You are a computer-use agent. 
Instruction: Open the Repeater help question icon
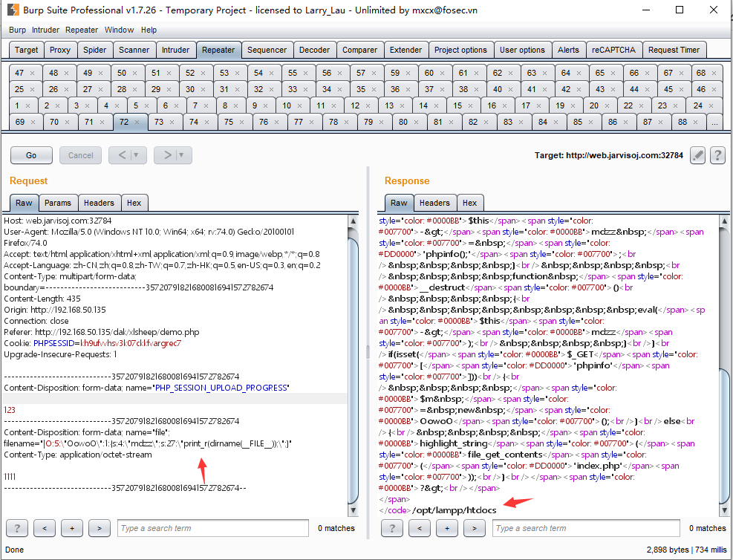tap(717, 155)
